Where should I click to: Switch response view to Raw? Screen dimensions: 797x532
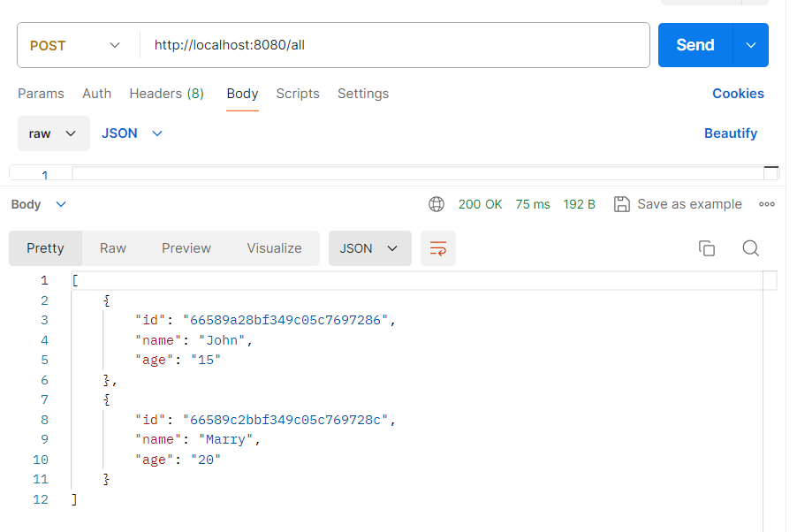coord(113,248)
